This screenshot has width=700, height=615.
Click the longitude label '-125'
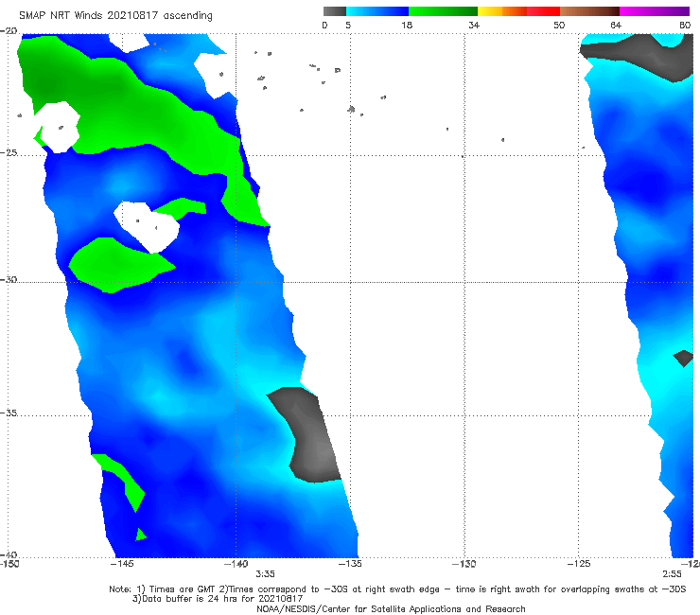pos(579,564)
